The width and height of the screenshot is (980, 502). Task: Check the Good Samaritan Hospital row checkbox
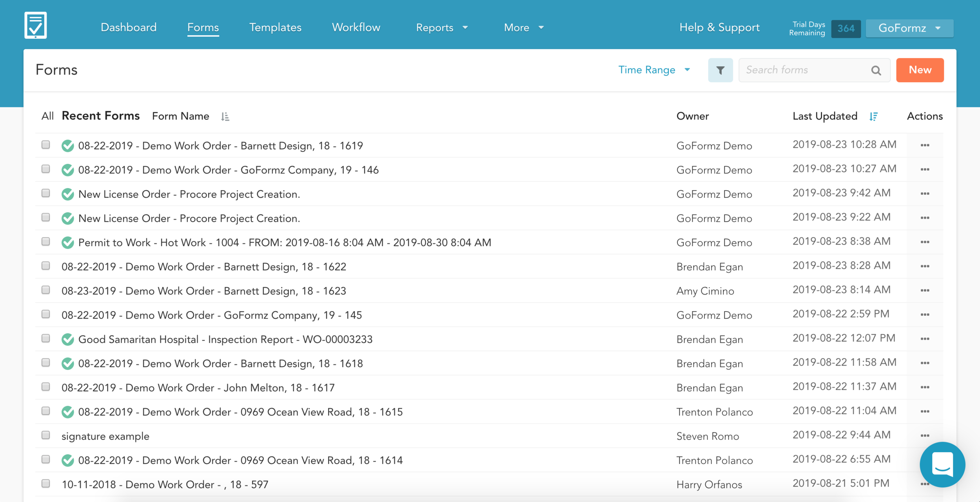(x=46, y=338)
